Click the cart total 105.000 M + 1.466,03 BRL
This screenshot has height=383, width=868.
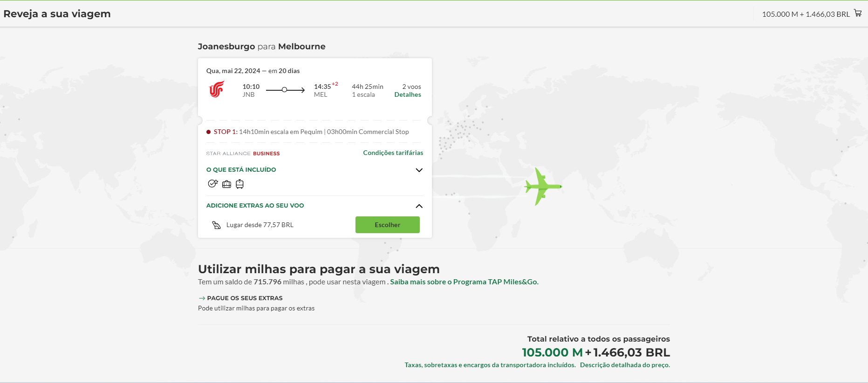[806, 14]
